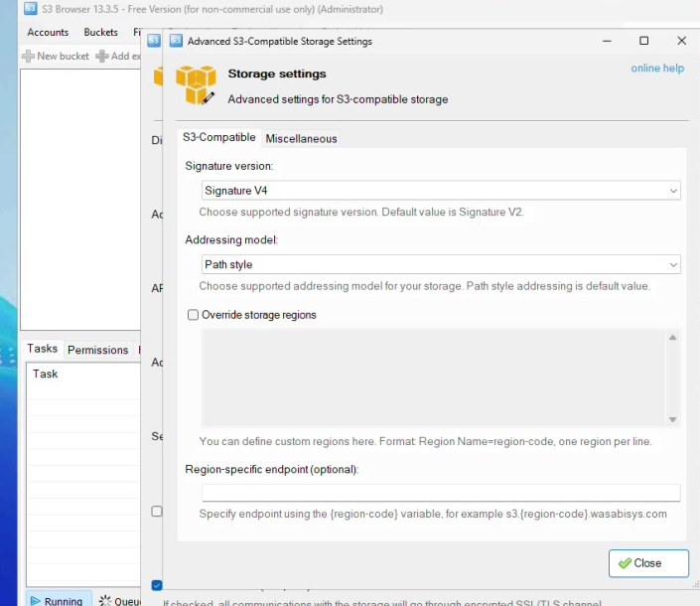Switch to the Tasks tab in main window
700x606 pixels.
pos(43,349)
